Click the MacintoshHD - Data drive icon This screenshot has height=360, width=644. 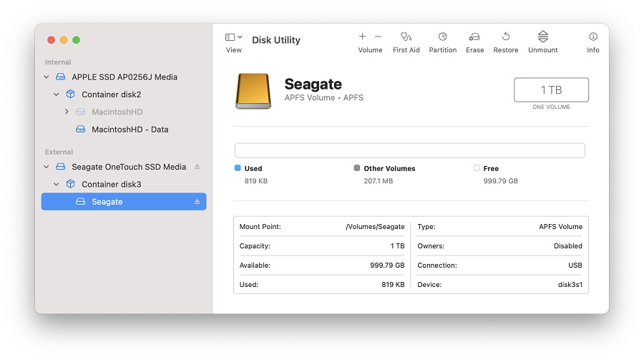point(80,129)
